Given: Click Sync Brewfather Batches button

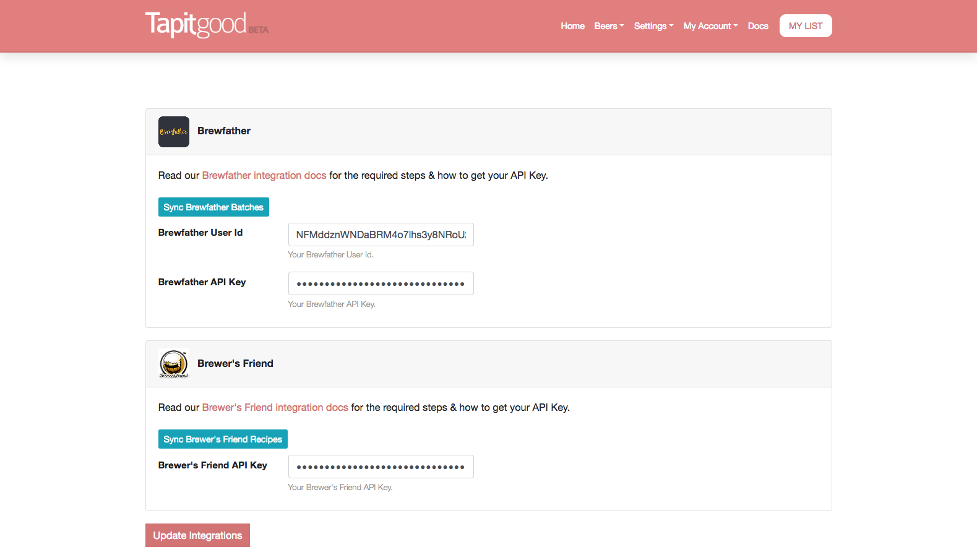Looking at the screenshot, I should (213, 207).
